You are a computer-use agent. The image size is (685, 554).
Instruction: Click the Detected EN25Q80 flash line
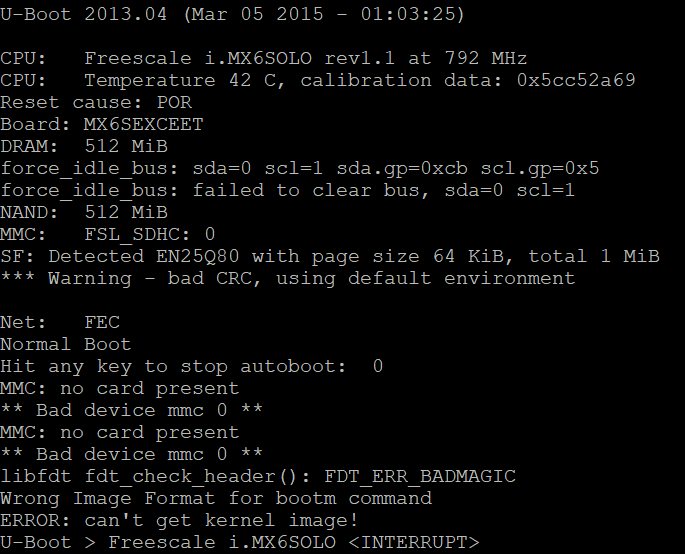330,256
